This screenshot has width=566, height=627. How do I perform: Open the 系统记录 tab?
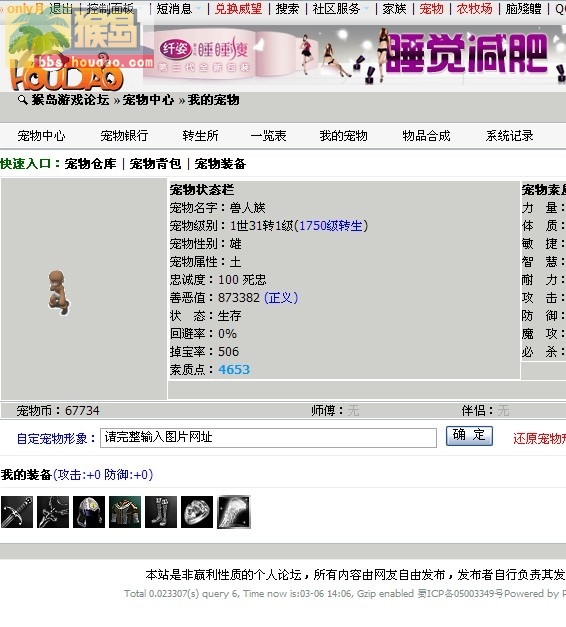[510, 136]
